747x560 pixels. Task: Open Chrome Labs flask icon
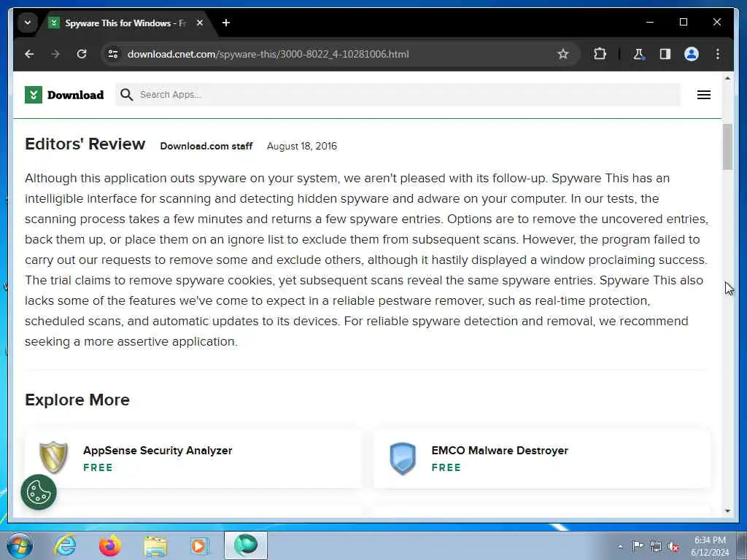(638, 54)
